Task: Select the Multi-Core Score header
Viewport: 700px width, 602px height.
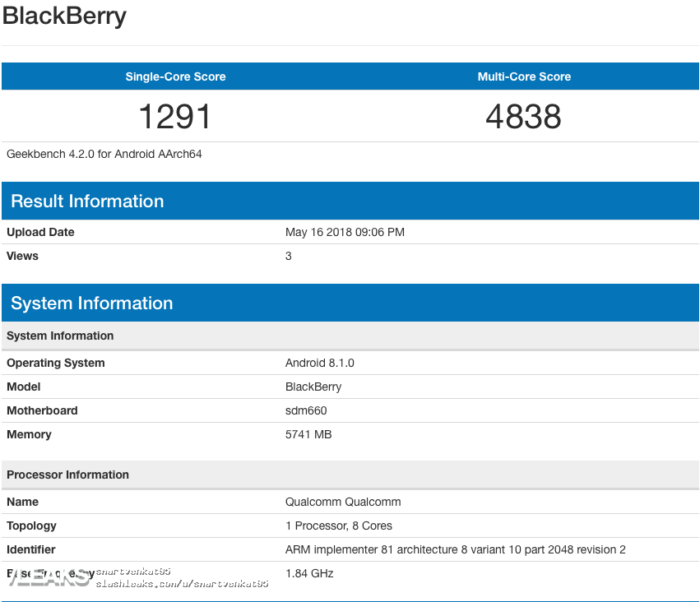Action: point(524,76)
